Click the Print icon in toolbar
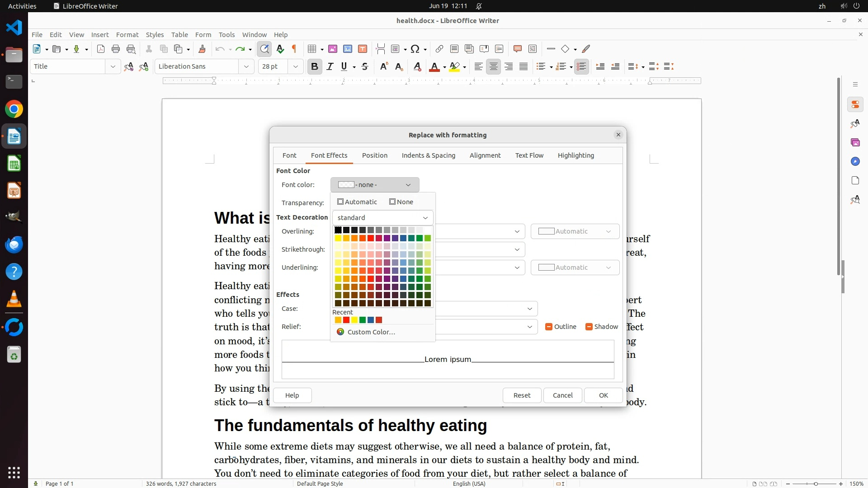The image size is (868, 488). (x=116, y=49)
